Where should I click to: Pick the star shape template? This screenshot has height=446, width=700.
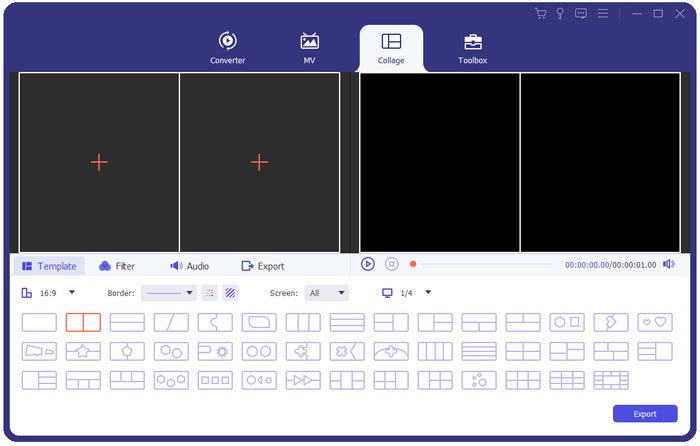pyautogui.click(x=83, y=351)
